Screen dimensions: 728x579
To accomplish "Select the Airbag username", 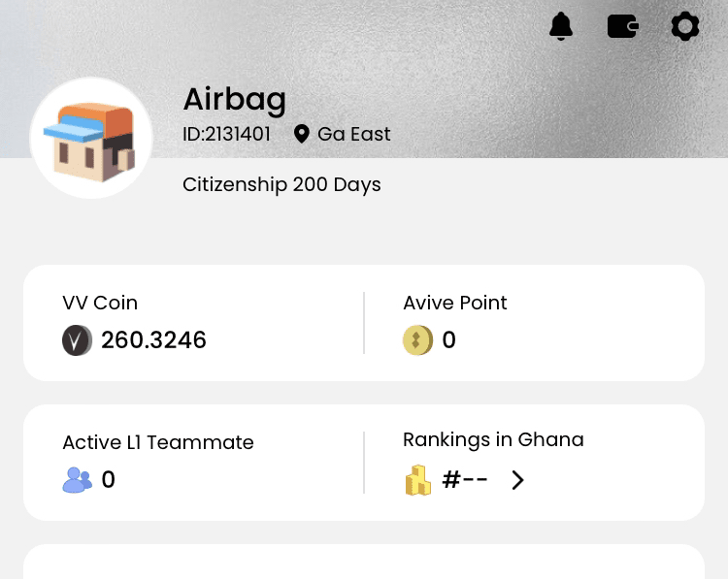I will click(234, 99).
